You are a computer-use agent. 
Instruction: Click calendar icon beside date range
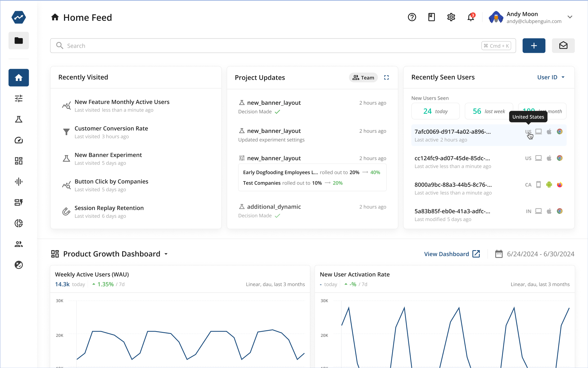pyautogui.click(x=499, y=254)
